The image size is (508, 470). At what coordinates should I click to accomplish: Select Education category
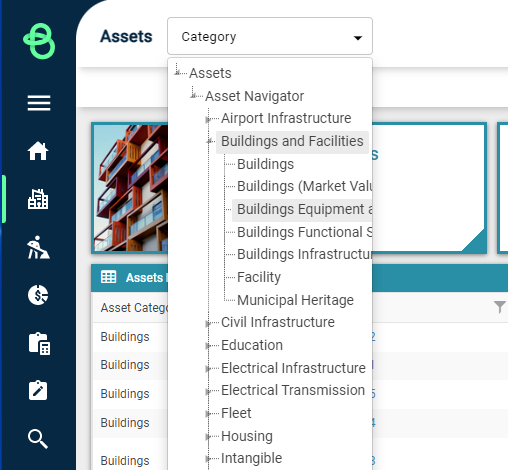click(x=252, y=345)
